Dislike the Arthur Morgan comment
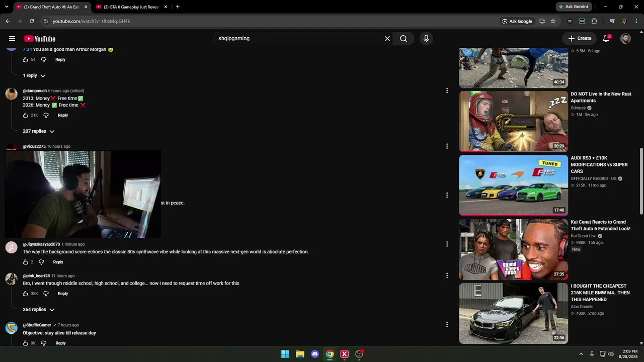 [43, 59]
